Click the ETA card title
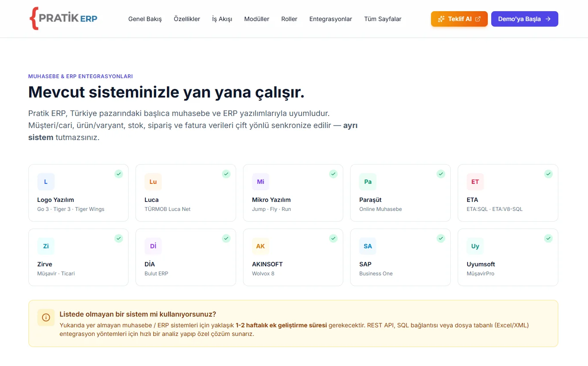 pos(472,200)
